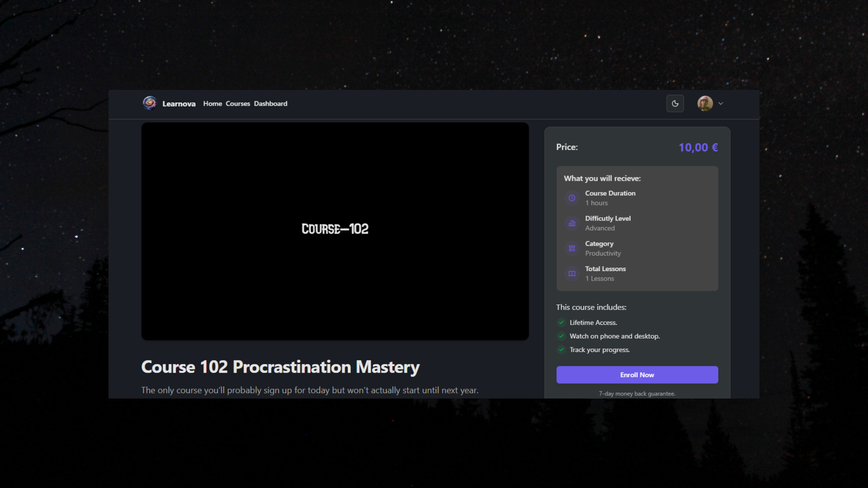
Task: Click the checkmark beside Watch on phone
Action: (x=561, y=336)
